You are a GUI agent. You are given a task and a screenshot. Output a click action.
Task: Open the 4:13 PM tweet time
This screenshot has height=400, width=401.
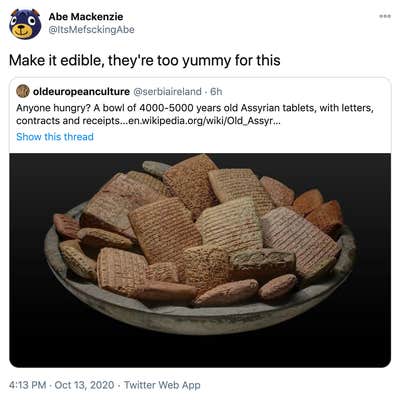point(28,385)
